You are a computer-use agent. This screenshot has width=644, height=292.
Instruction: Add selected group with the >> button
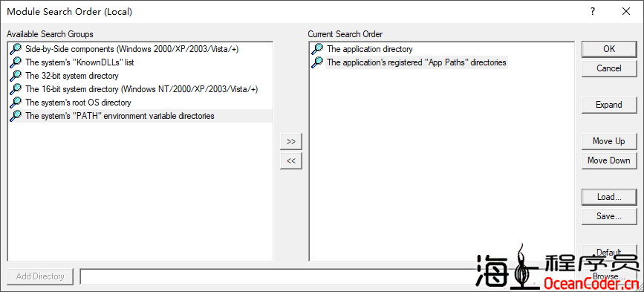pyautogui.click(x=291, y=141)
